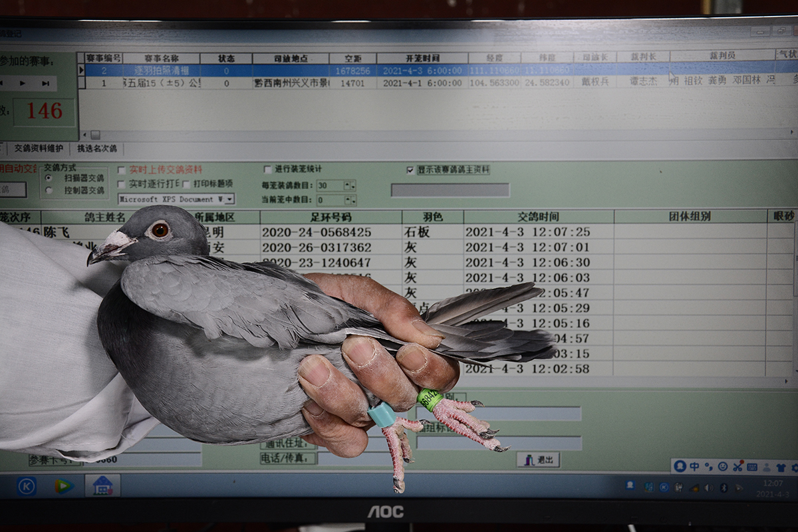Toggle the 打印标题项 checkbox
Image resolution: width=798 pixels, height=532 pixels.
click(186, 184)
